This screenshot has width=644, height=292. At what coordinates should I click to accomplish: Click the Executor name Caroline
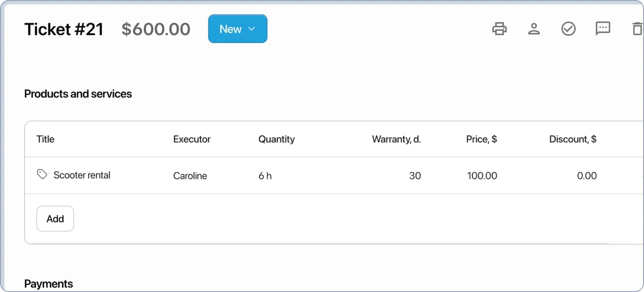click(190, 175)
